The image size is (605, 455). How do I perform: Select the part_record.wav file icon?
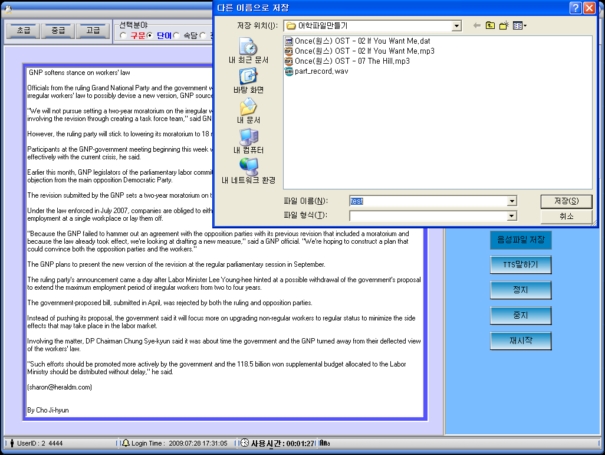click(x=289, y=71)
